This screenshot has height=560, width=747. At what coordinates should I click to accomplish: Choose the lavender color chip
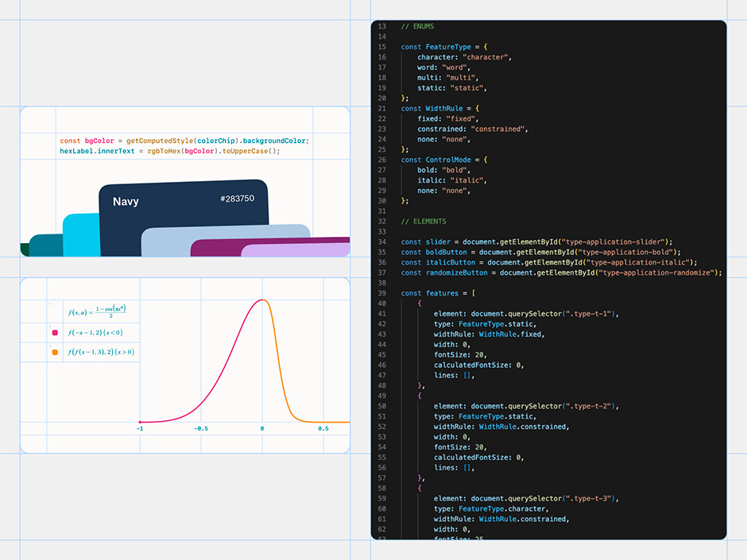click(296, 250)
